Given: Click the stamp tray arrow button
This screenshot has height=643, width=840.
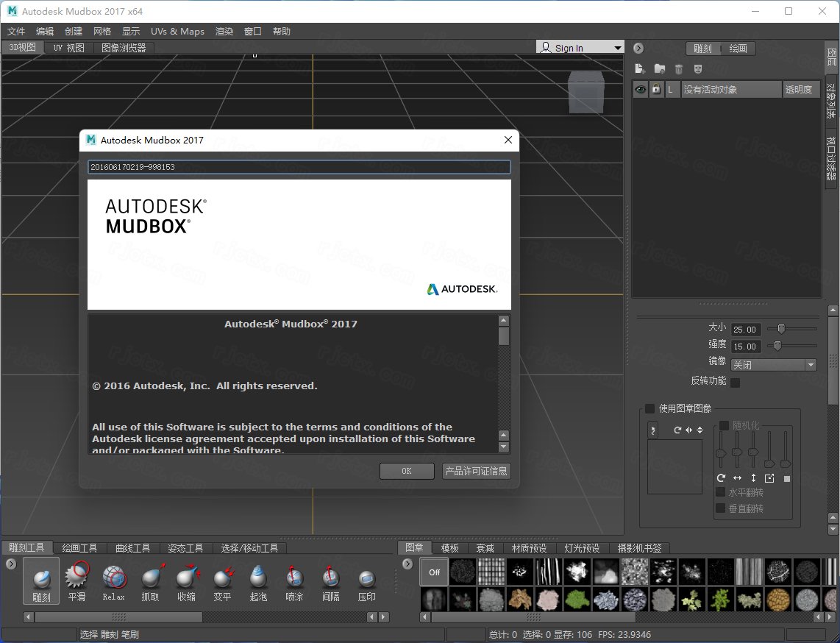Looking at the screenshot, I should [x=407, y=564].
